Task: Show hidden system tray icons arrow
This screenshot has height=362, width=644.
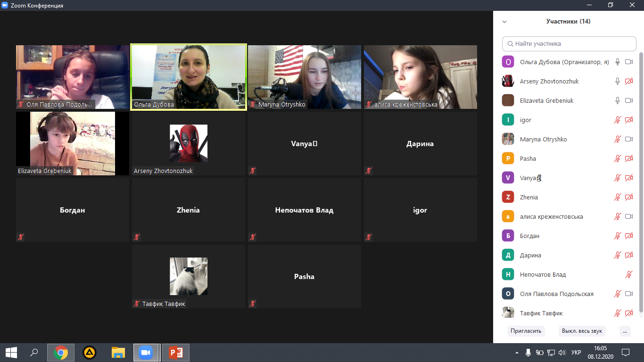Action: coord(517,353)
